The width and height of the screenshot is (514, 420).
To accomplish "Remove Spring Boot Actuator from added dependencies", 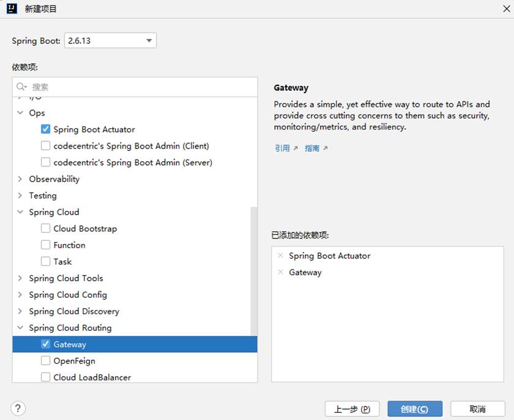I will [x=280, y=256].
